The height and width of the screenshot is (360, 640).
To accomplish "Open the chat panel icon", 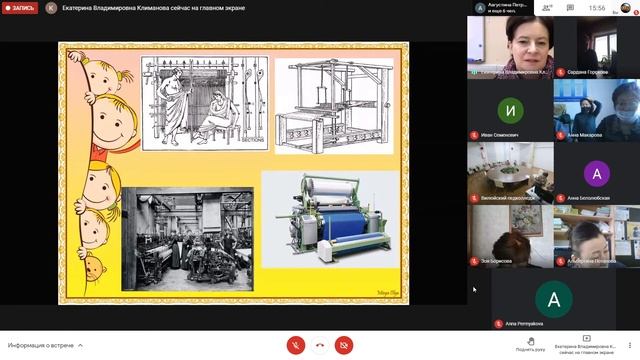I will [x=571, y=8].
